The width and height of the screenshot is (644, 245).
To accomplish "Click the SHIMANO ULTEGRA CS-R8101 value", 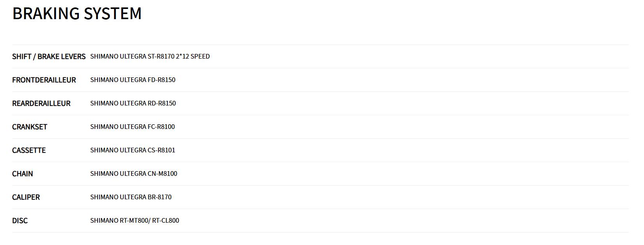I will [x=133, y=150].
